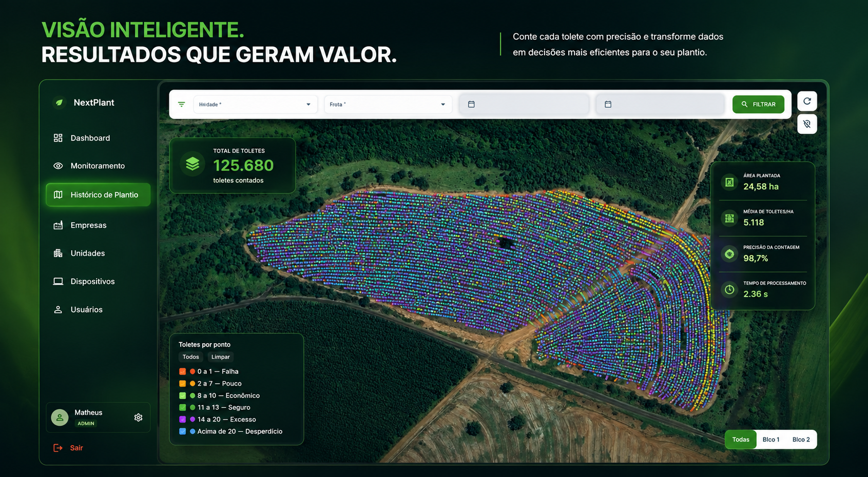Screen dimensions: 868x477
Task: Toggle the '2 a 7 — Pouco' checkbox
Action: click(x=182, y=384)
